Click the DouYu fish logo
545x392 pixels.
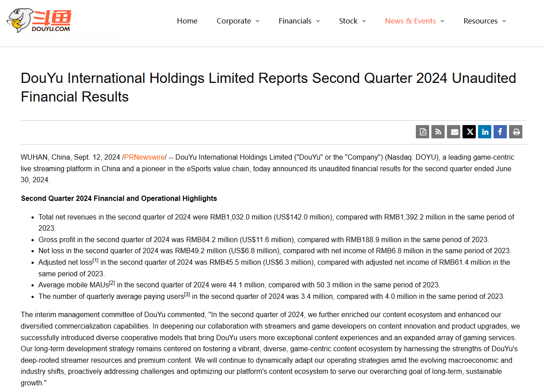click(39, 20)
